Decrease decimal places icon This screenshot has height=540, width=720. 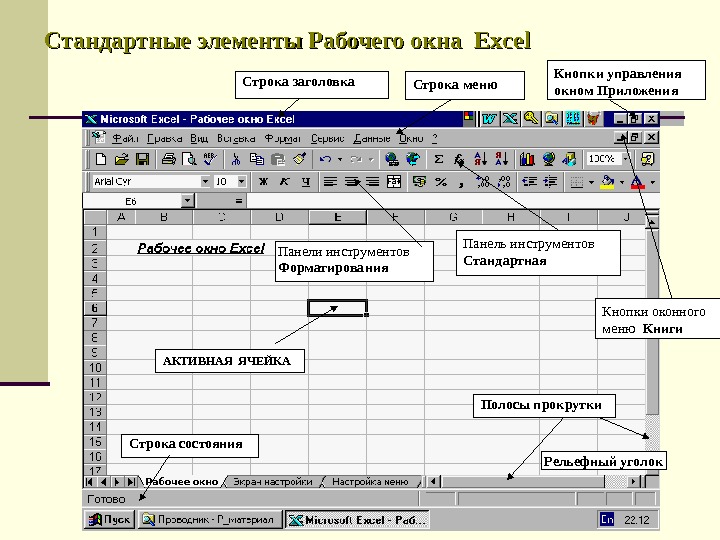coord(504,182)
